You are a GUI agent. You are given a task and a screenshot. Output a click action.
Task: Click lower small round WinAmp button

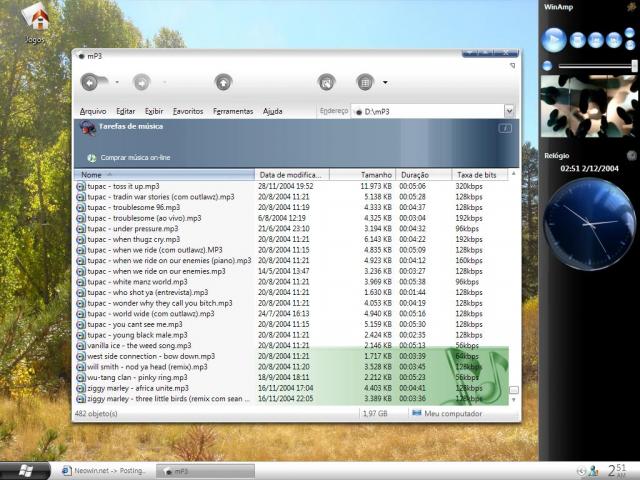click(x=630, y=45)
